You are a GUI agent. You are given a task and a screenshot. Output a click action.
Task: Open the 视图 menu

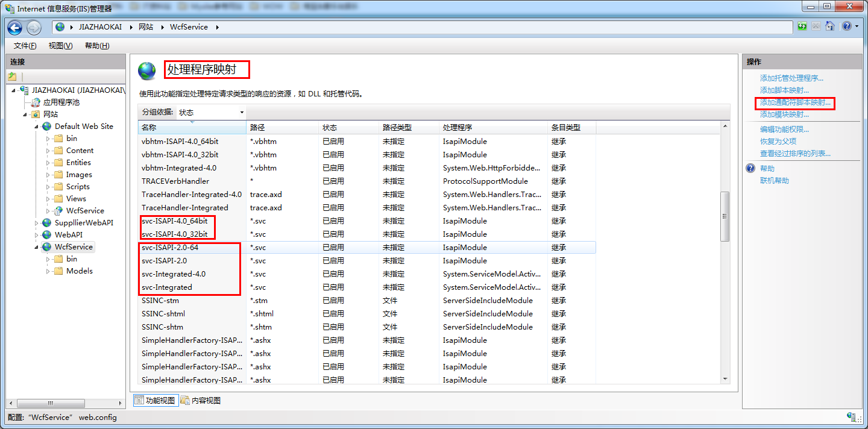pyautogui.click(x=60, y=46)
